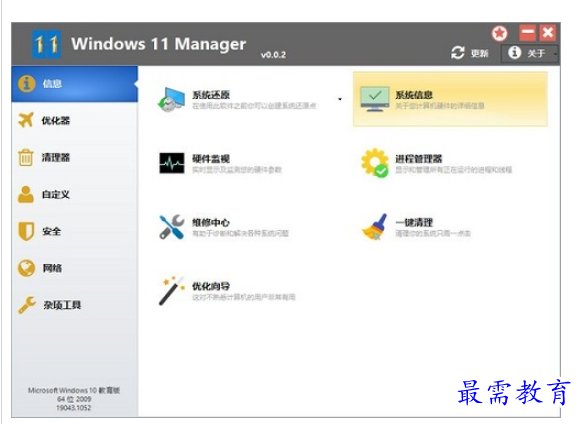The width and height of the screenshot is (579, 424).
Task: Click the description text under 进程管理器
Action: 454,170
